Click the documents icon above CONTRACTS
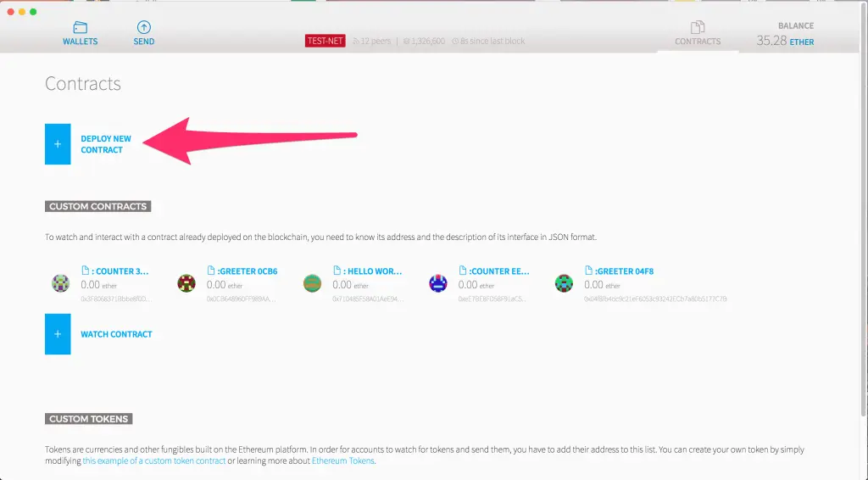 click(x=698, y=27)
